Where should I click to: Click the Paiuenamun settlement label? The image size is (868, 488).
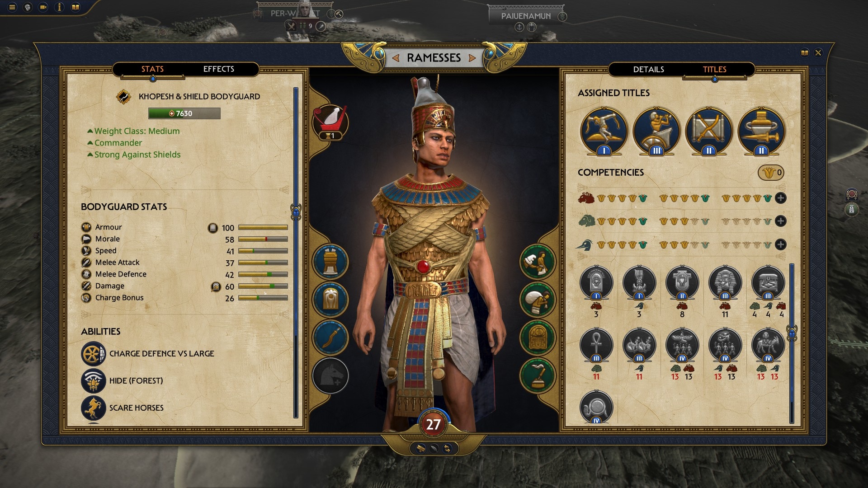[x=526, y=16]
